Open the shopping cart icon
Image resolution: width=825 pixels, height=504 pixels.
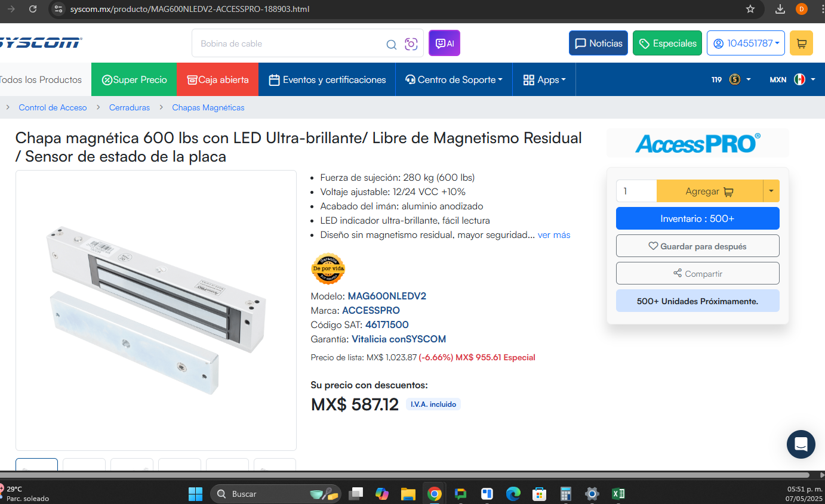pos(801,44)
